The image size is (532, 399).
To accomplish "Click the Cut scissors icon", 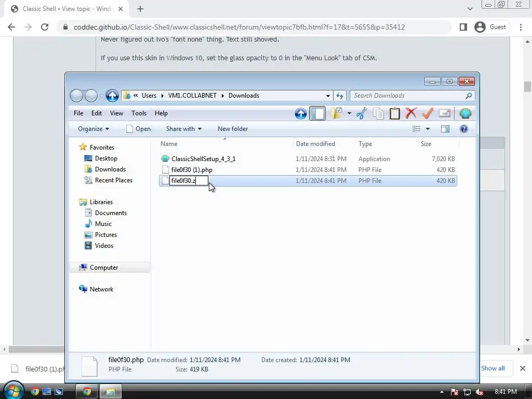I will tap(362, 113).
